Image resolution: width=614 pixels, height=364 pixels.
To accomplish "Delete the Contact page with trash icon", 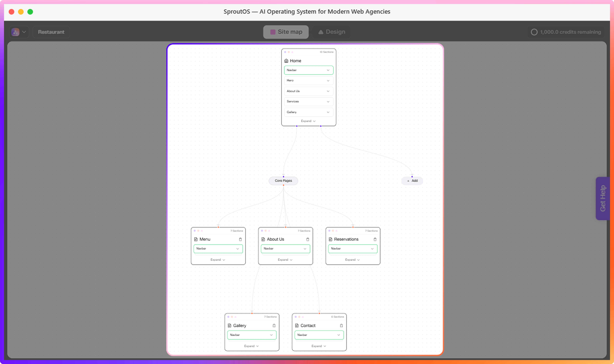I will point(341,325).
